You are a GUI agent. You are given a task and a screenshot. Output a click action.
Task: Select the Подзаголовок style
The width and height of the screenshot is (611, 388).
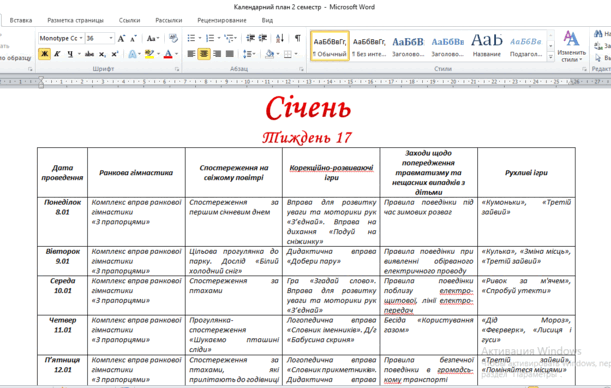click(x=526, y=46)
